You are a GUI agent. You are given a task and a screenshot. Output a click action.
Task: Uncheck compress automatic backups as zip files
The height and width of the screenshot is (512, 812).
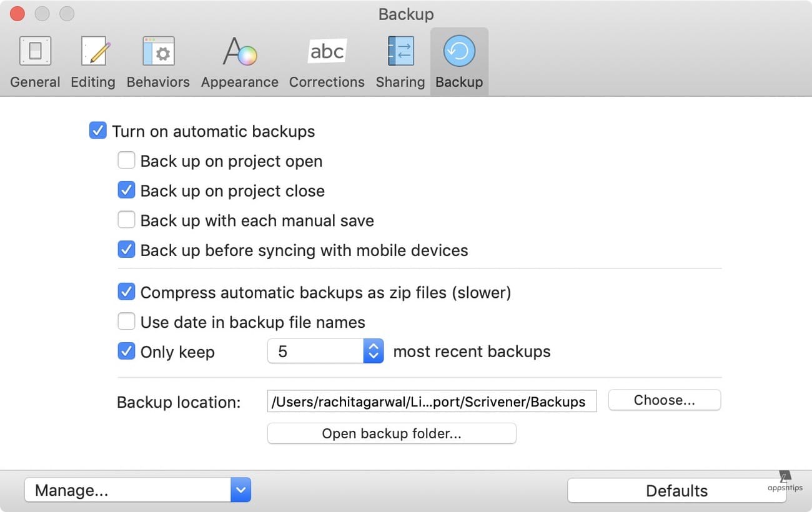(127, 292)
